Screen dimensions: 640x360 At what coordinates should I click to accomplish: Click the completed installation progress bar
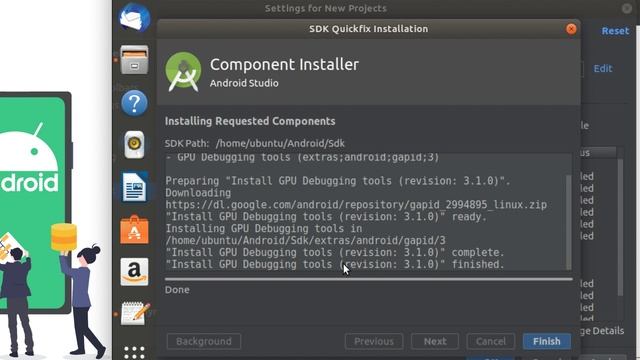[369, 280]
